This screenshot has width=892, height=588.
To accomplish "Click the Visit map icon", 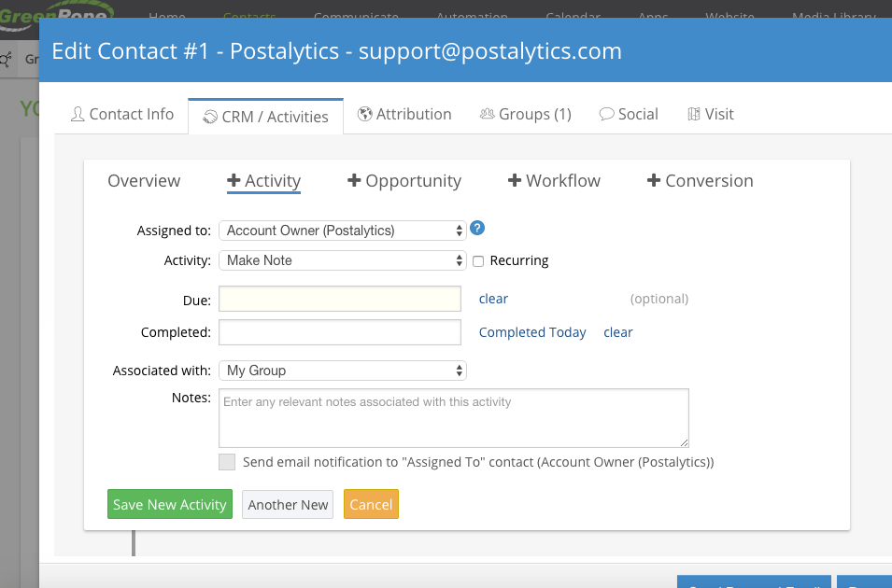I will [x=693, y=114].
